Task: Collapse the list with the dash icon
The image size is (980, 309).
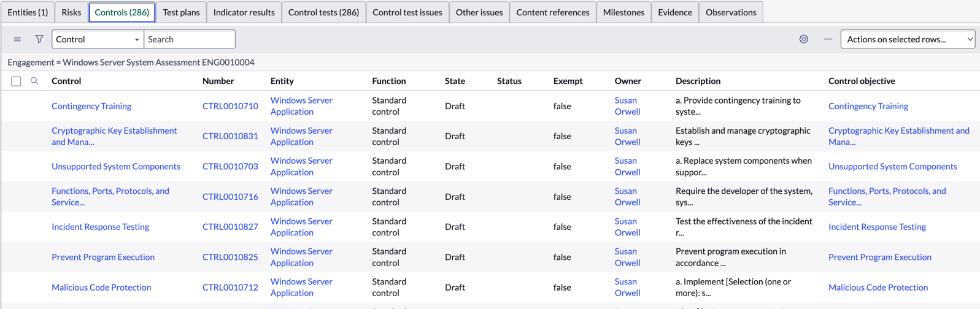Action: click(x=828, y=39)
